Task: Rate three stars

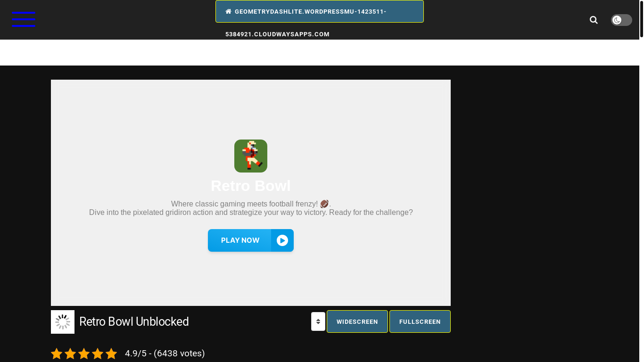Action: click(x=84, y=354)
